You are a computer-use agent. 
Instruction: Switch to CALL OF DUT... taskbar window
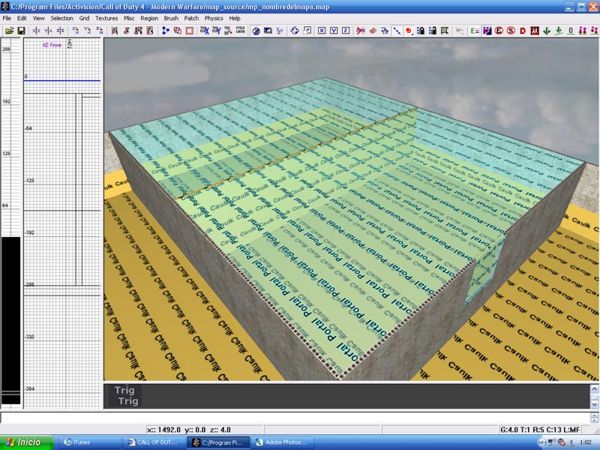(x=156, y=442)
